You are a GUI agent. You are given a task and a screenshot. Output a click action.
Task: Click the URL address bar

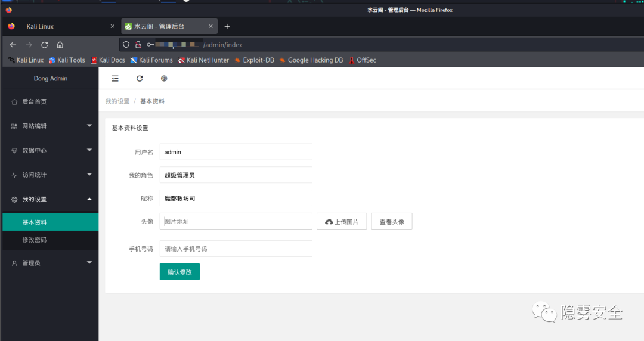[382, 44]
